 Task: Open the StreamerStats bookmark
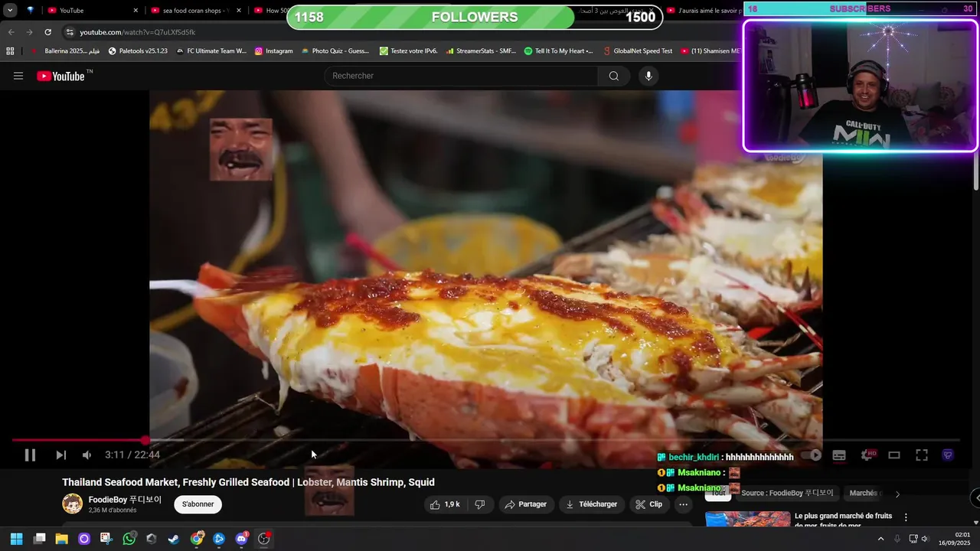pos(480,51)
